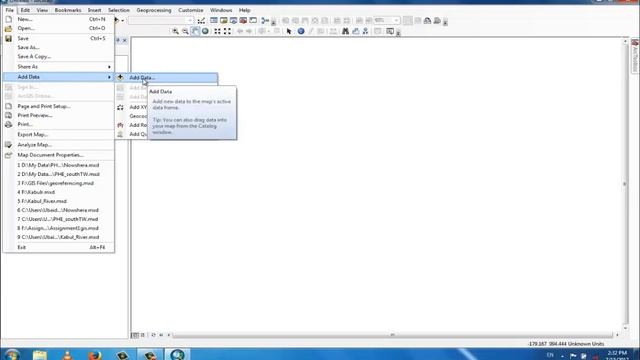The height and width of the screenshot is (360, 640).
Task: Open the Bookmarks menu
Action: pos(68,10)
